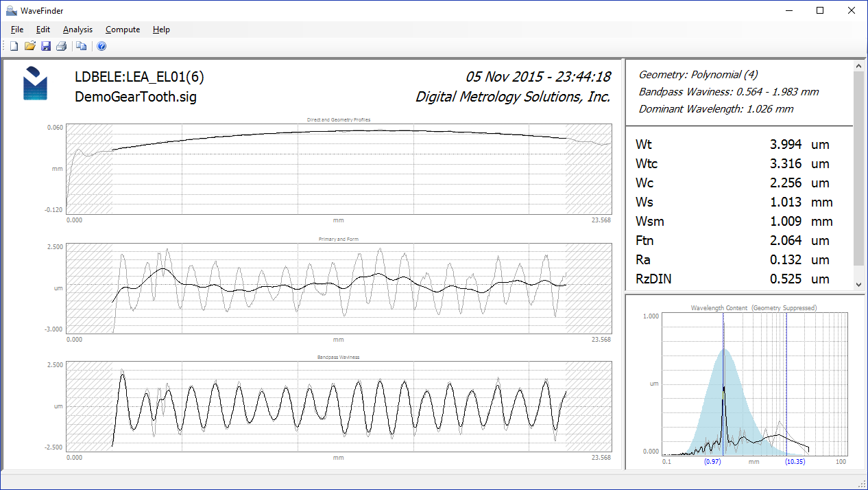Open a signal file using the folder icon

point(29,46)
